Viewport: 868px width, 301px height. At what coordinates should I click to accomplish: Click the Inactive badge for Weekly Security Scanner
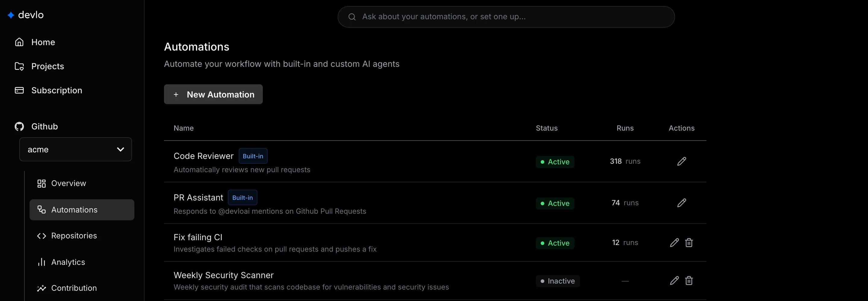[558, 281]
